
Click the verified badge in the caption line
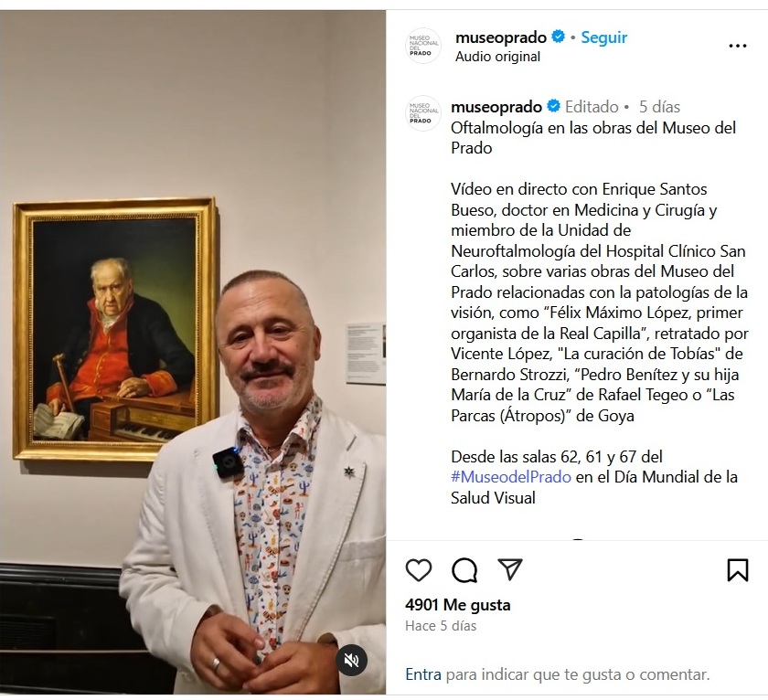point(553,106)
